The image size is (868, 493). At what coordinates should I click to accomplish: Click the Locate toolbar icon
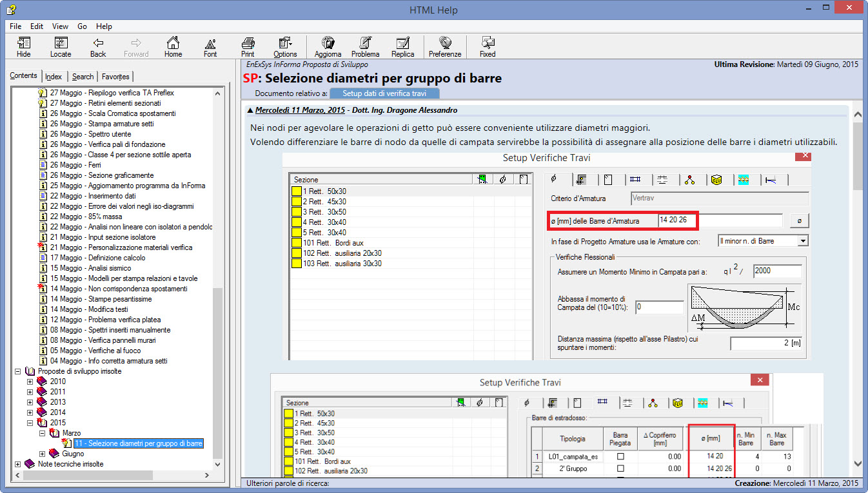61,47
